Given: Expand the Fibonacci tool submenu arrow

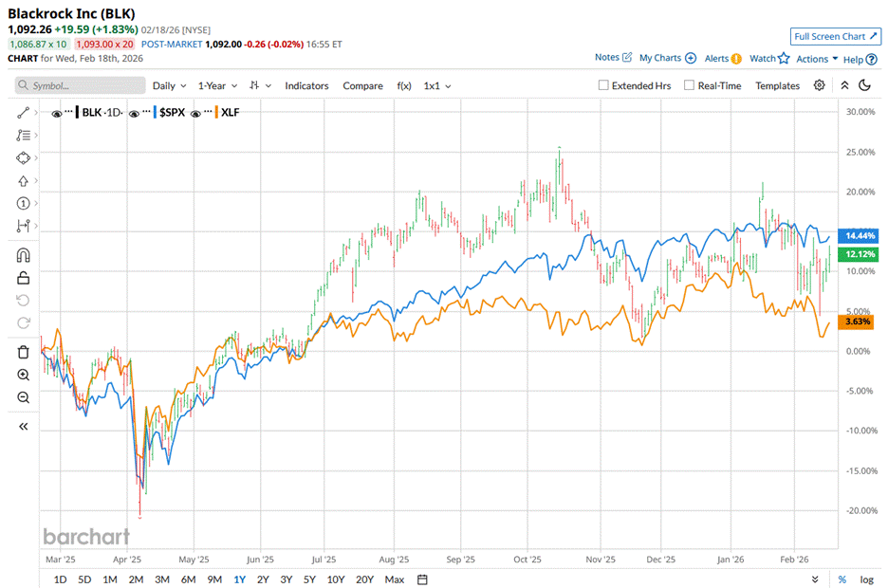Looking at the screenshot, I should click(x=36, y=136).
